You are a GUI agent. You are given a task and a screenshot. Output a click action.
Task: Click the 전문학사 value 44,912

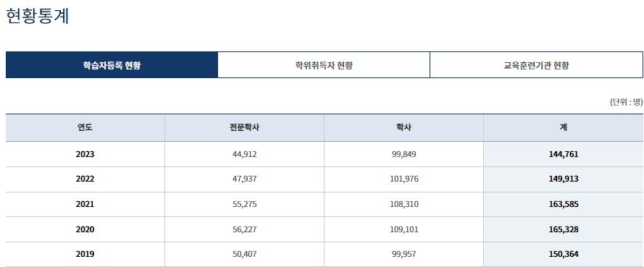click(244, 154)
